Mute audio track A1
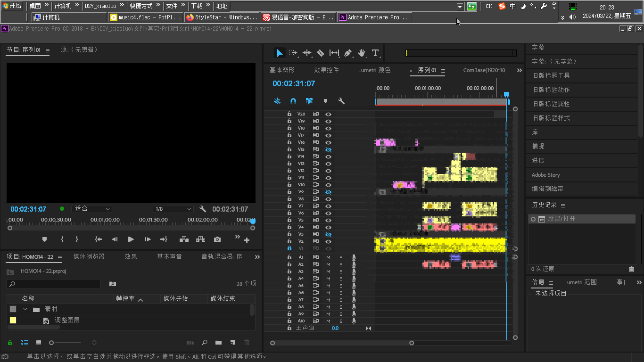 click(328, 257)
